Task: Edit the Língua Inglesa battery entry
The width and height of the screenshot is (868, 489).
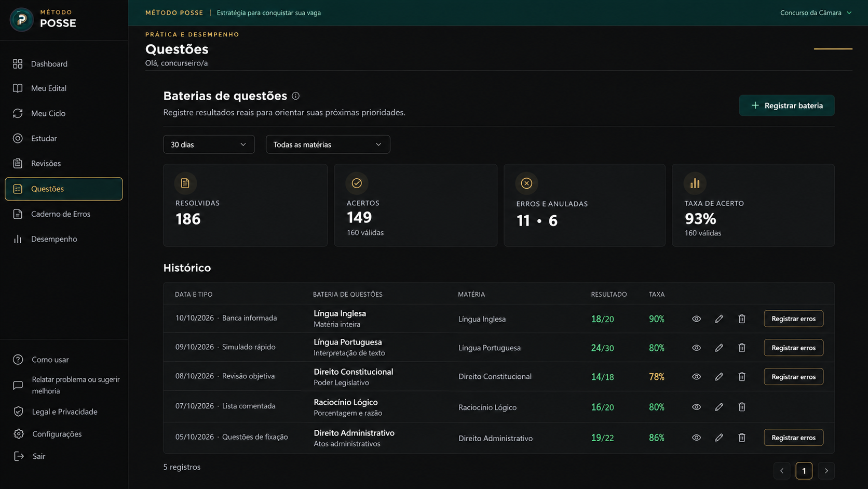Action: coord(719,319)
